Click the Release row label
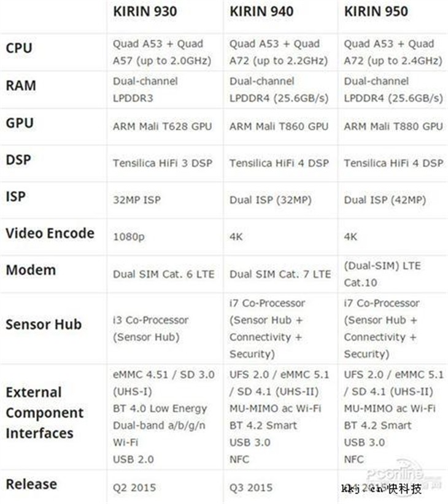This screenshot has width=448, height=504. [x=31, y=484]
